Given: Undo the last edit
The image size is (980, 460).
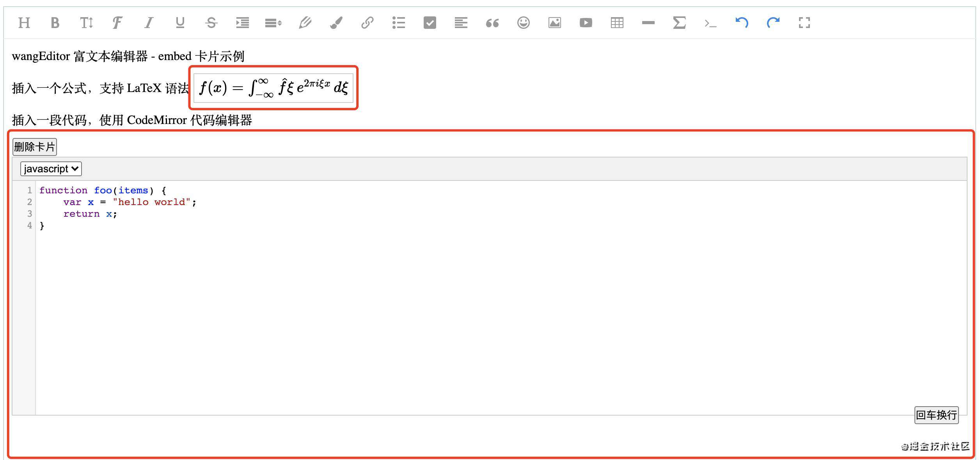Looking at the screenshot, I should [742, 23].
